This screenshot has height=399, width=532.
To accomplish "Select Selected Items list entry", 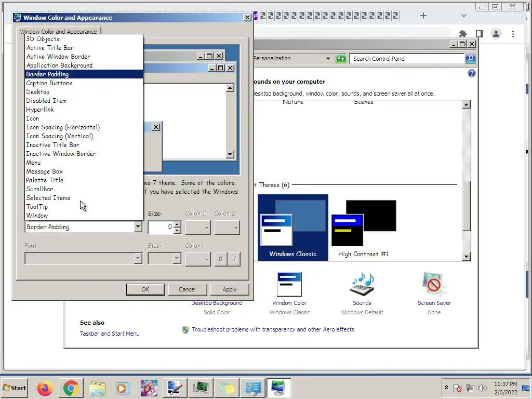I will (x=84, y=197).
